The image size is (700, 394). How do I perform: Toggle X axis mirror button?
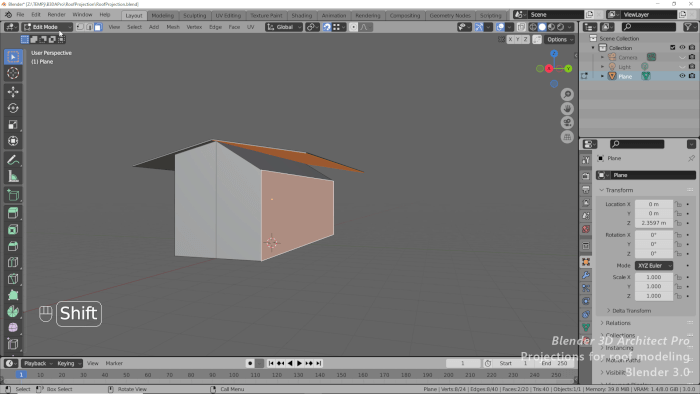tap(510, 39)
